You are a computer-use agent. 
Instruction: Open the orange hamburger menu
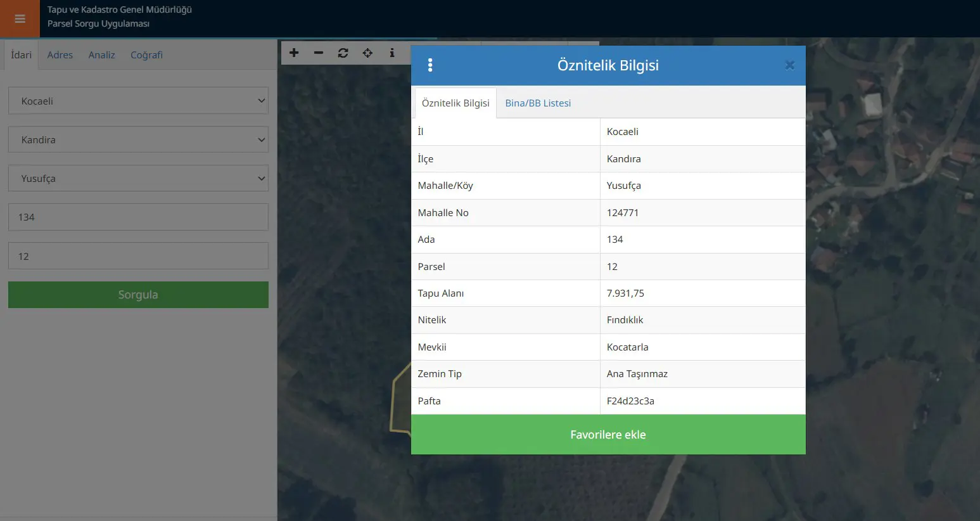(20, 18)
